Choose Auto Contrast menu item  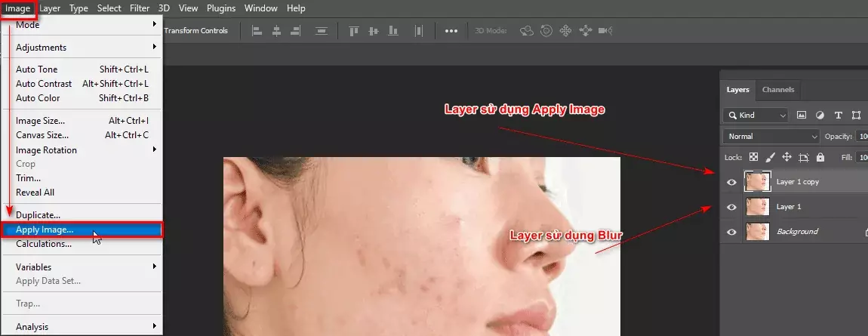pyautogui.click(x=82, y=84)
